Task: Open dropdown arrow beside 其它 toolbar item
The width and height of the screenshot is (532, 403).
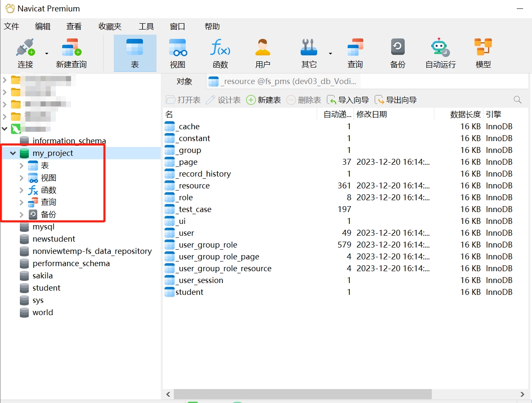Action: [330, 54]
